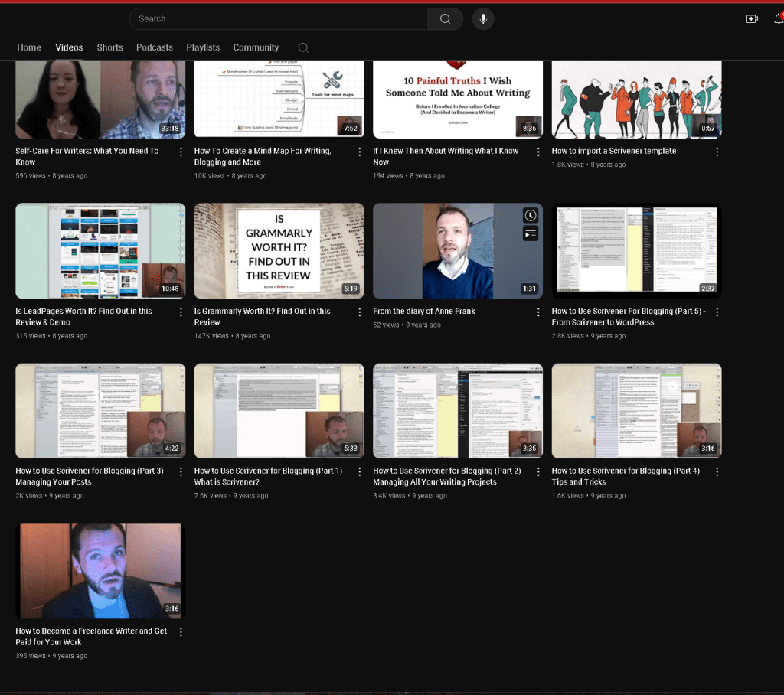Viewport: 784px width, 695px height.
Task: Open Scrivener Part 1 What is Scrivener title
Action: pyautogui.click(x=270, y=477)
